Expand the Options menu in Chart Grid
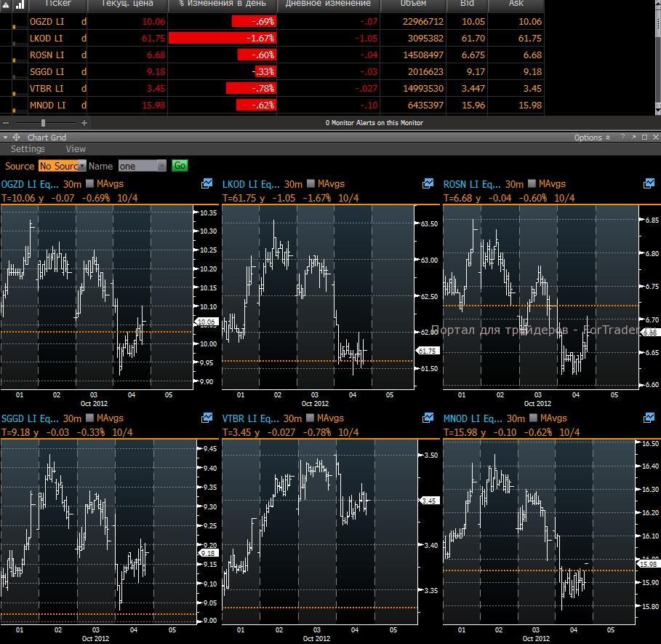The width and height of the screenshot is (661, 644). [592, 138]
